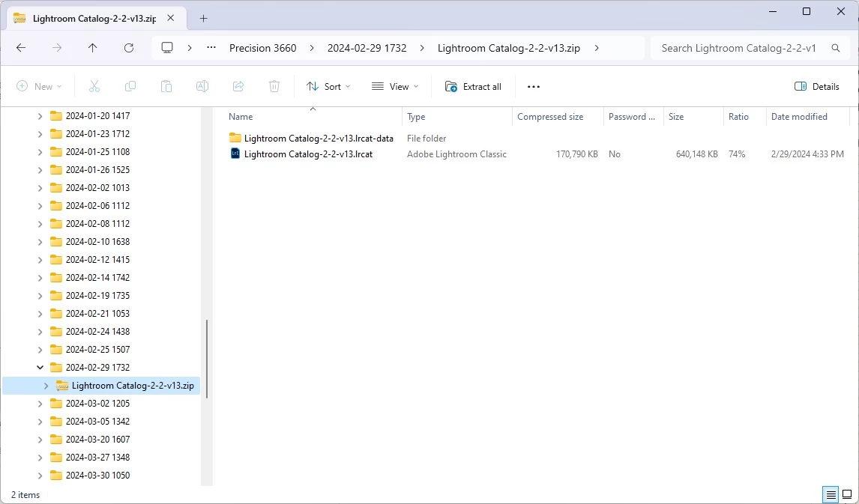Select Lightroom Catalog-2-2-v13.zip breadcrumb
The height and width of the screenshot is (504, 859).
pos(509,48)
